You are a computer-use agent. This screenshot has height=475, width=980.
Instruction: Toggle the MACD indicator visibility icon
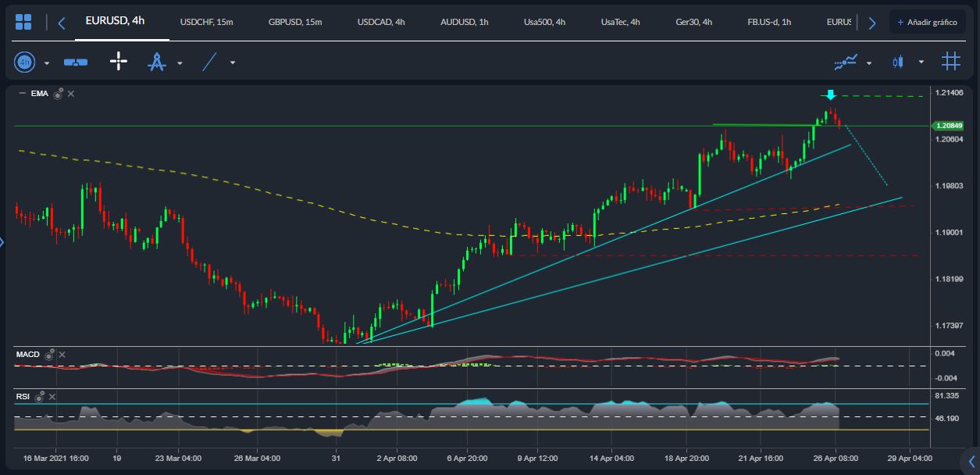click(51, 354)
